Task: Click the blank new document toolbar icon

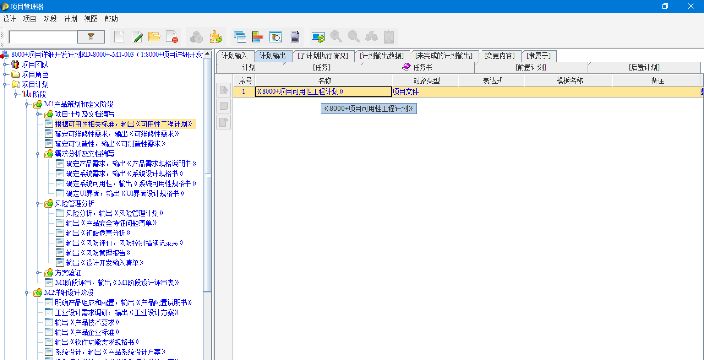Action: point(119,37)
